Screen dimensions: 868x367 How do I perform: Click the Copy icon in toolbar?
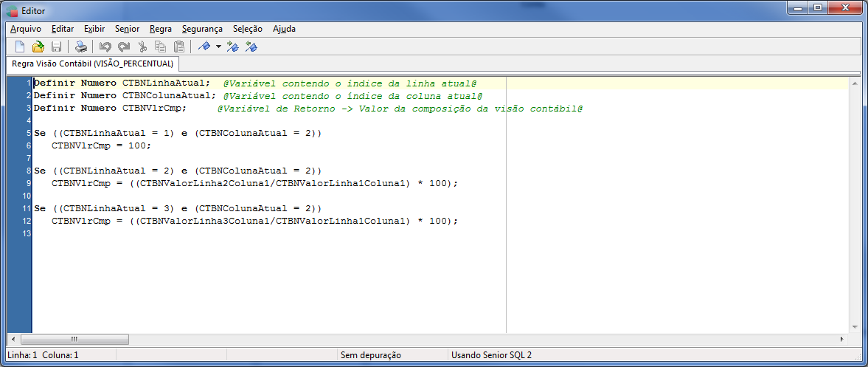point(161,47)
